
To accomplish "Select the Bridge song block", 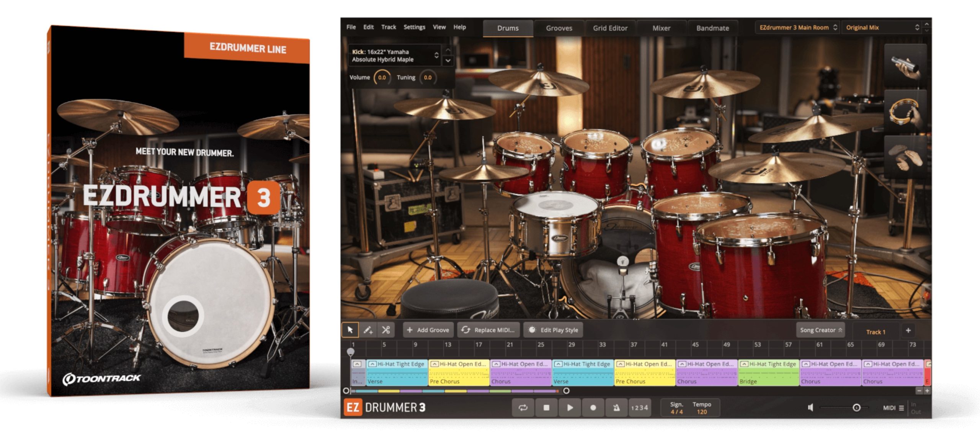I will click(768, 373).
